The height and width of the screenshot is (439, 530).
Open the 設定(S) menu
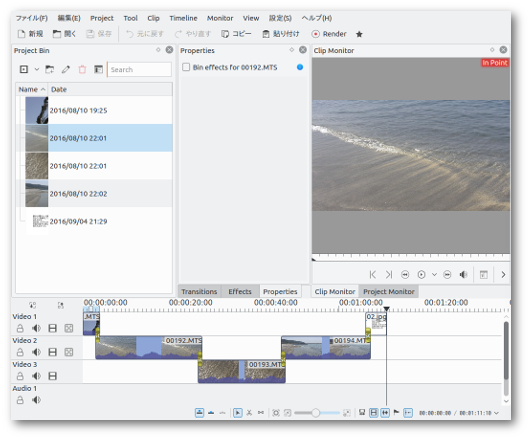point(280,18)
